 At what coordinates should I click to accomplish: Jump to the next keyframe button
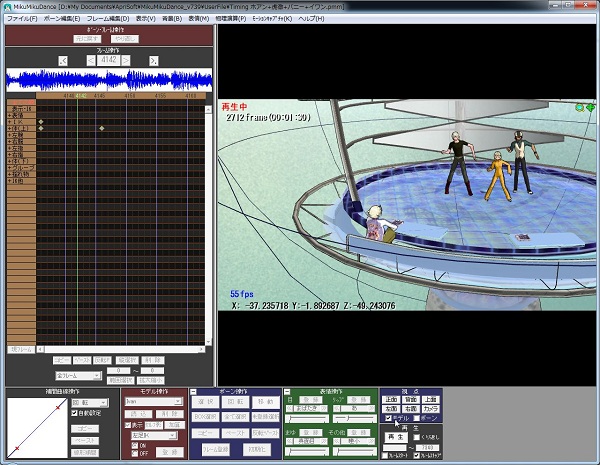pyautogui.click(x=154, y=61)
